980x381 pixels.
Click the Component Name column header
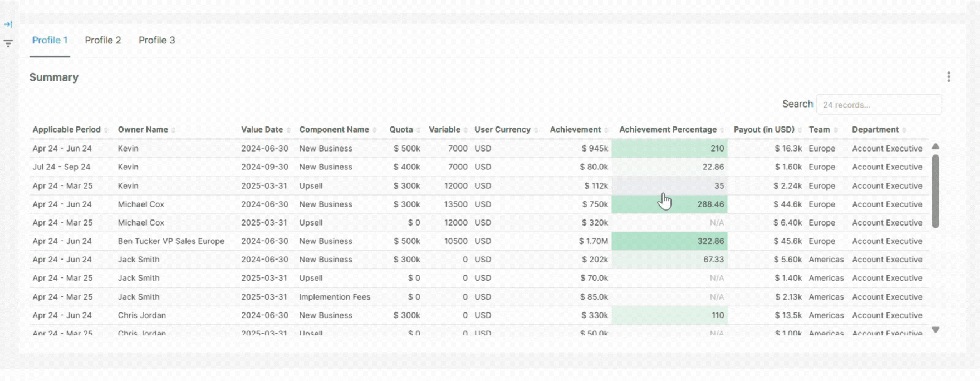[x=334, y=129]
